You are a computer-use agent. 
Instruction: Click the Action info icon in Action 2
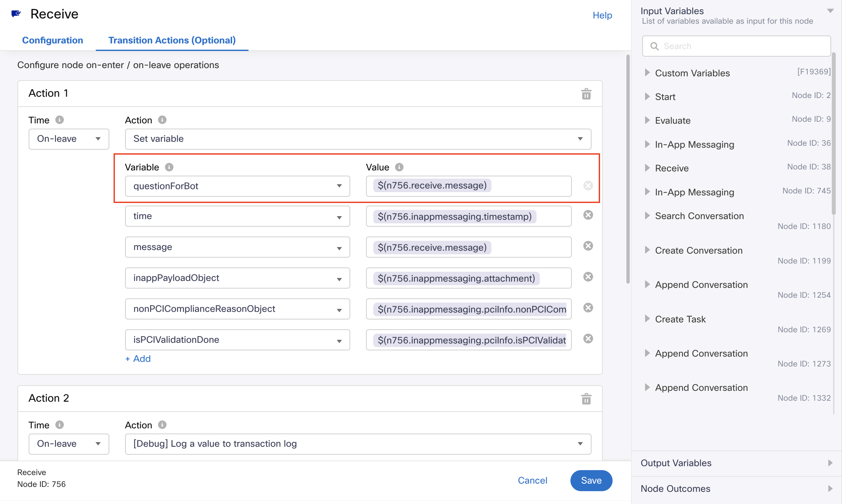coord(162,425)
